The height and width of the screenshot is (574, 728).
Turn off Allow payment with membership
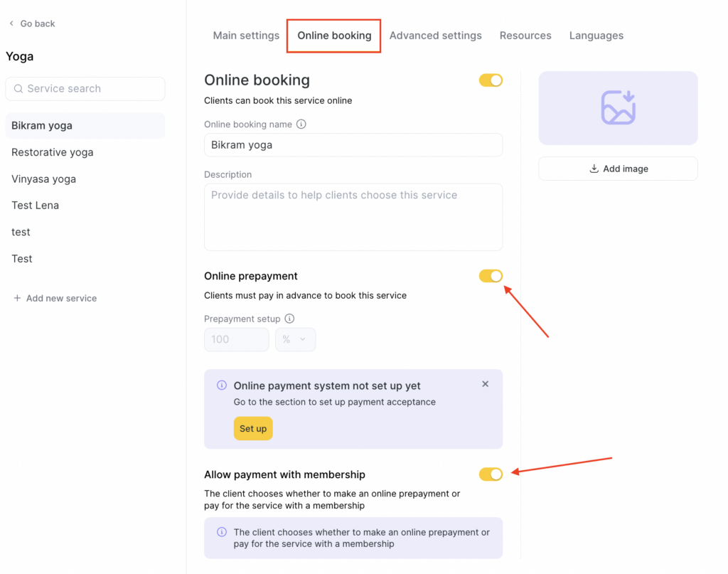point(491,474)
